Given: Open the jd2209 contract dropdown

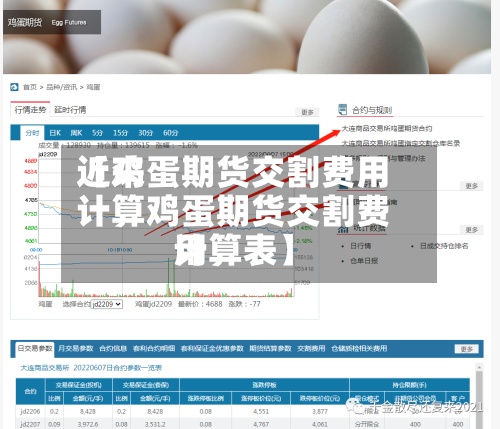Looking at the screenshot, I should pos(107,304).
